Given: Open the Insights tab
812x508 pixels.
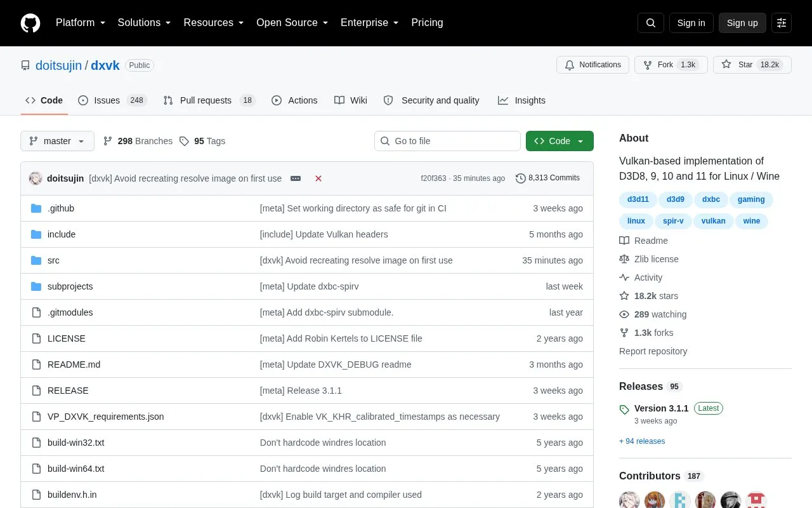Looking at the screenshot, I should (521, 100).
